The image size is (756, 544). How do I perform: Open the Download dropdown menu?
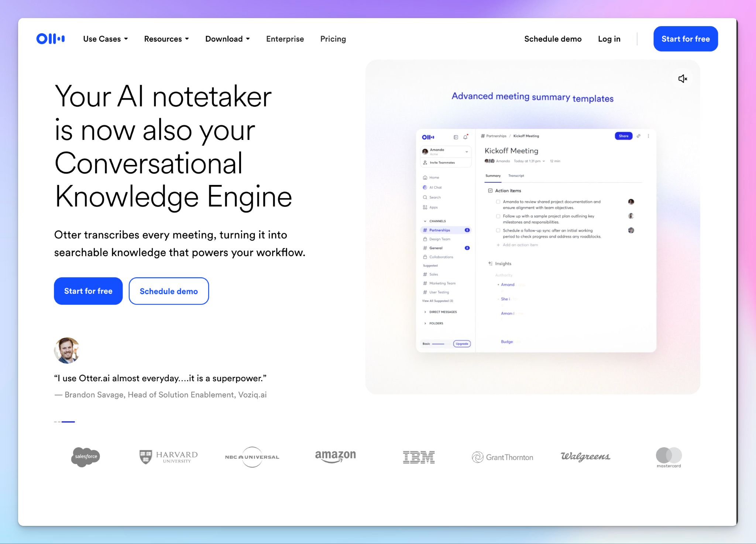tap(228, 39)
